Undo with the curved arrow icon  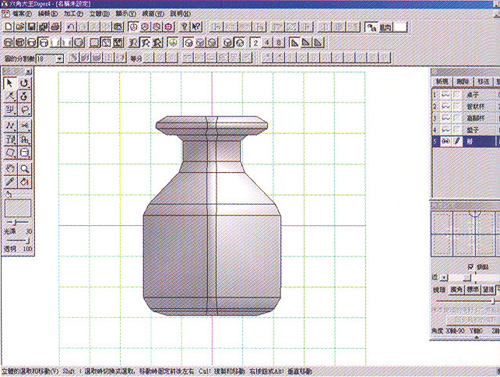[71, 27]
